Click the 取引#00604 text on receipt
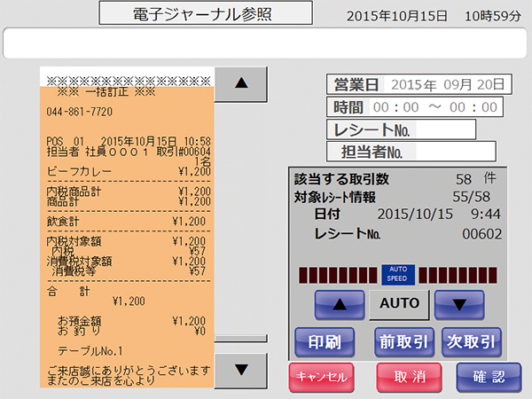The image size is (532, 399). [184, 152]
